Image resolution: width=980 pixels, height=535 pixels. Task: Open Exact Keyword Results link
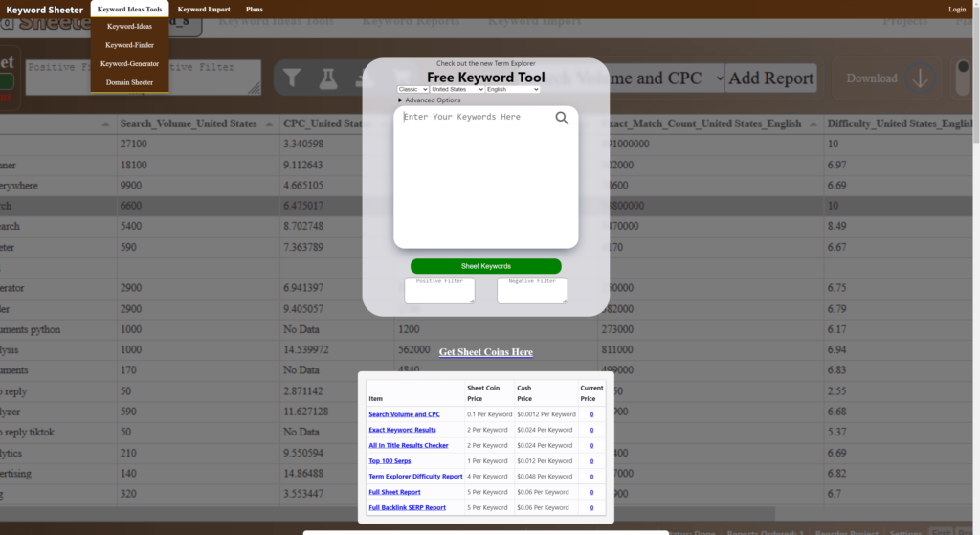402,430
